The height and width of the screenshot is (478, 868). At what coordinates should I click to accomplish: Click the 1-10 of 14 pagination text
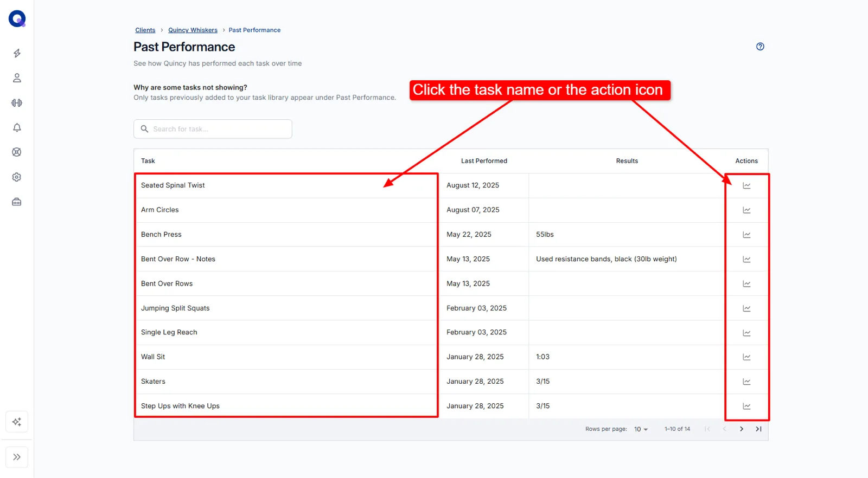(677, 429)
